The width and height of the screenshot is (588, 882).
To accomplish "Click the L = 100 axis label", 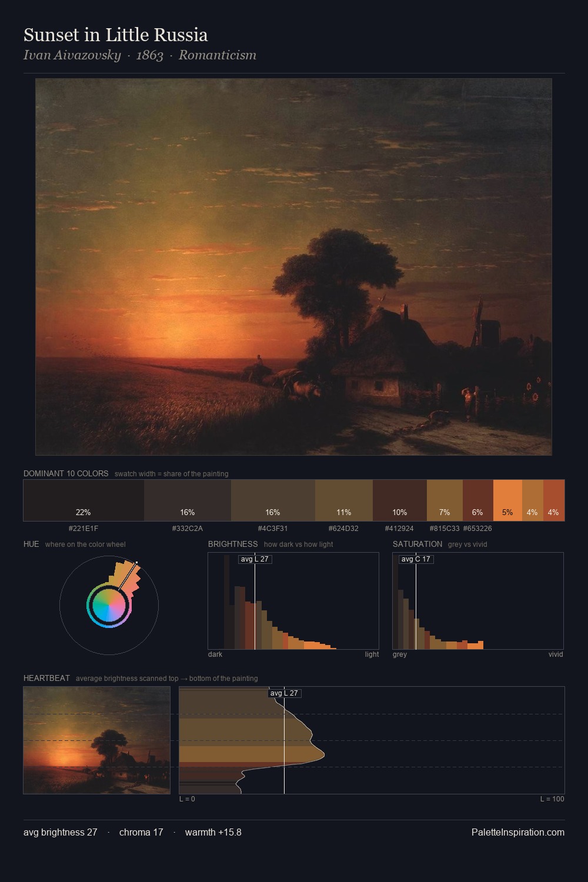I will 552,799.
